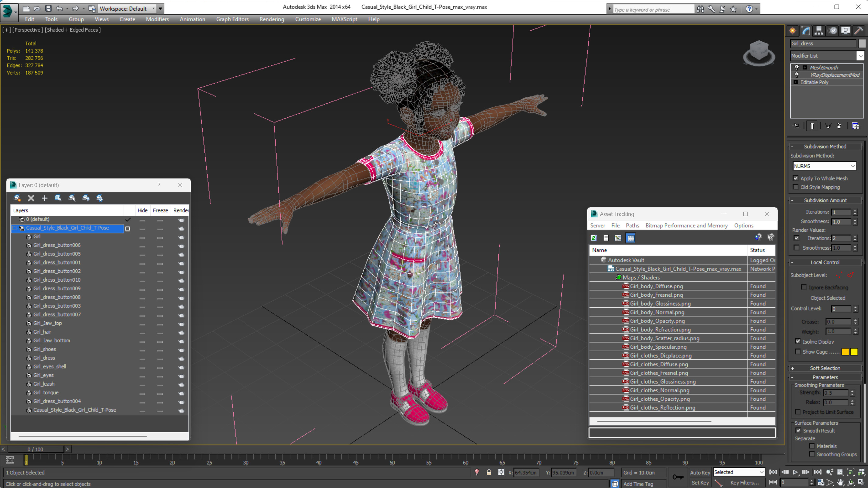
Task: Open the Modifier List dropdown
Action: (x=861, y=56)
